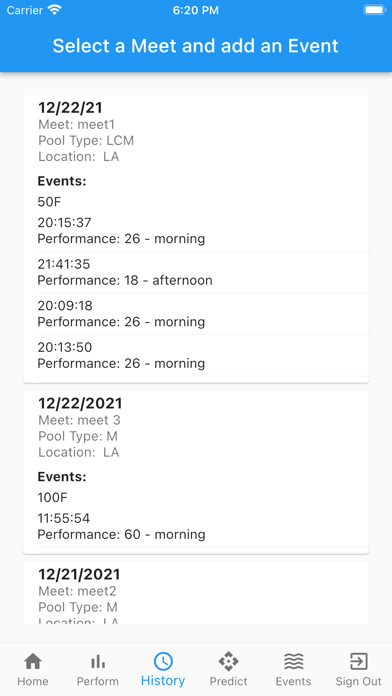This screenshot has width=392, height=696.
Task: Select the meet1 card dated 12/22/21
Action: point(196,239)
